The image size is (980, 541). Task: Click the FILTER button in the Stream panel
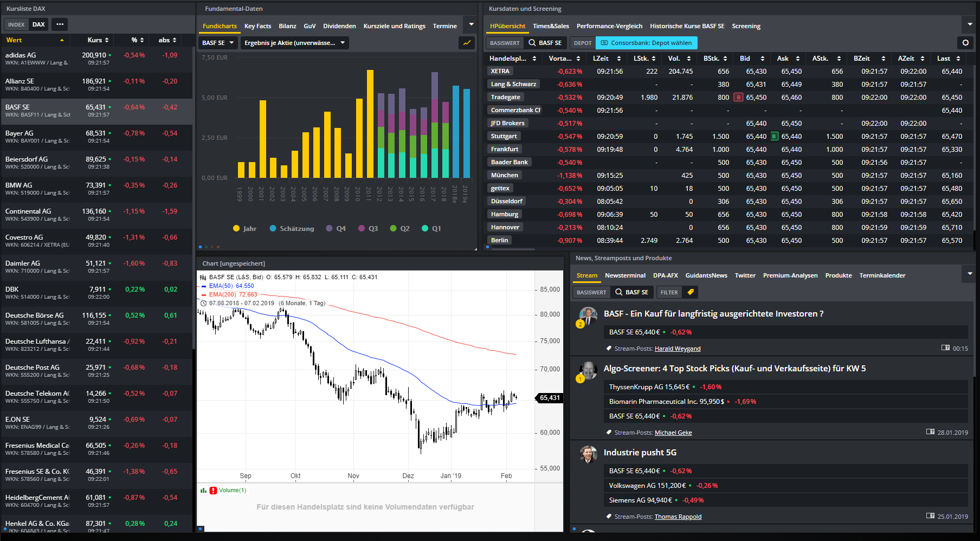(669, 292)
